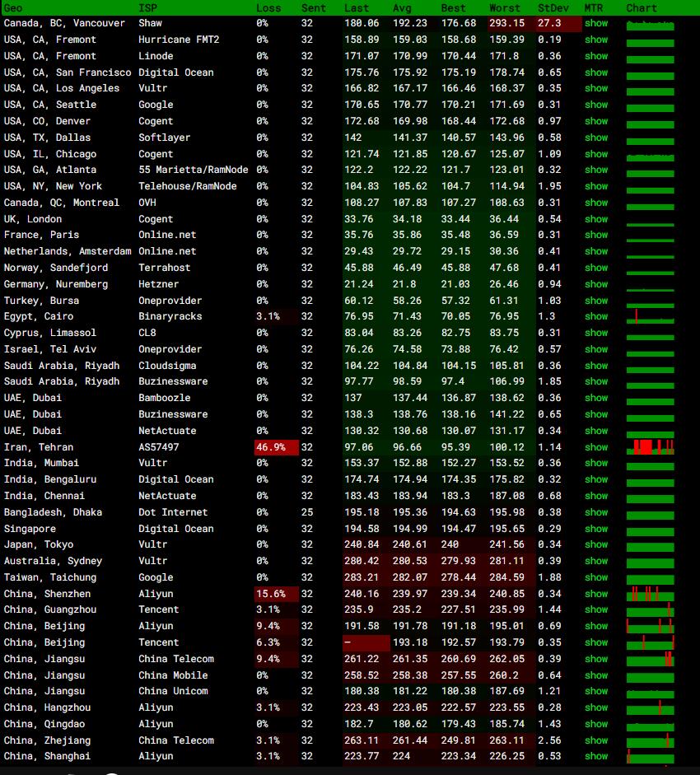The width and height of the screenshot is (700, 775).
Task: Show MTR for Montreal OVH row
Action: coord(596,203)
